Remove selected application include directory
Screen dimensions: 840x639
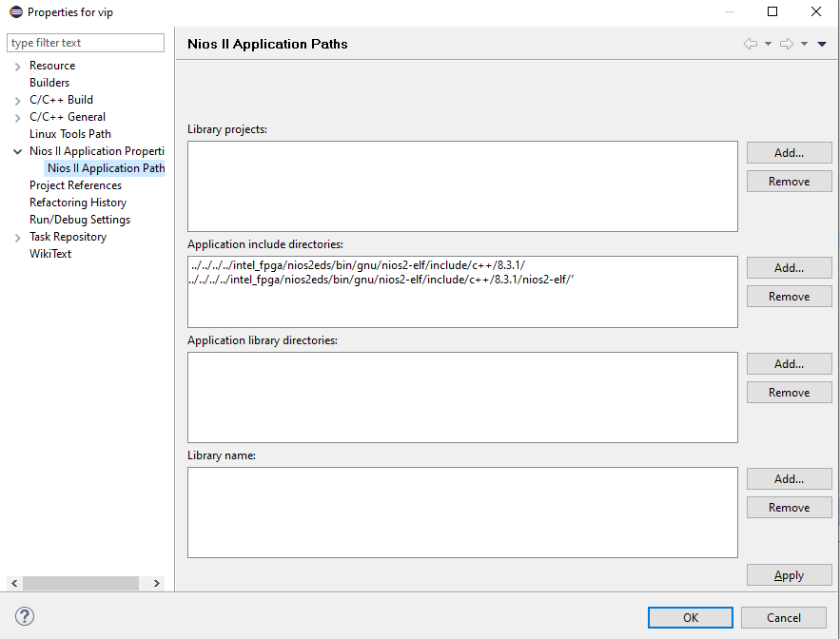point(790,297)
